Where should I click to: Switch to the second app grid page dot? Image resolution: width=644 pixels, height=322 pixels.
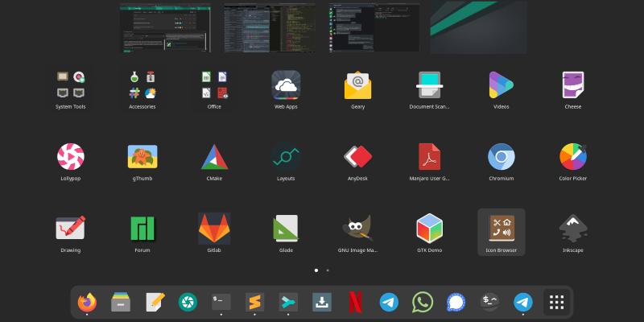tap(328, 270)
